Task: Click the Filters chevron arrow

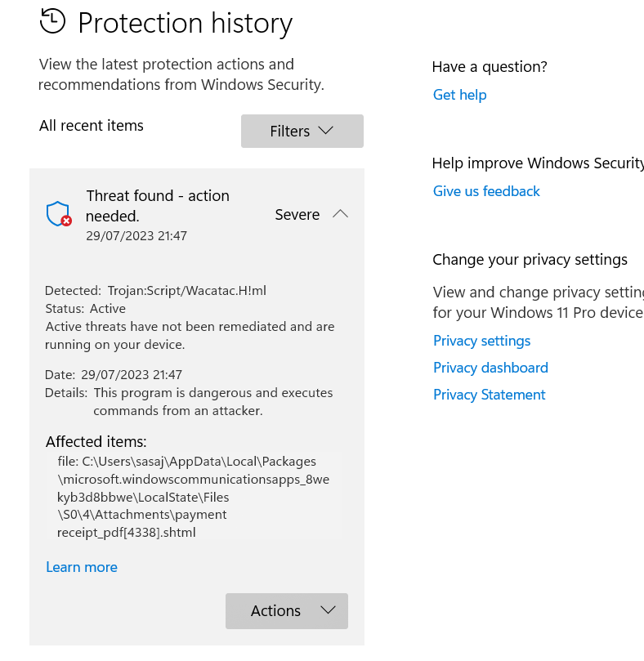Action: click(x=325, y=130)
